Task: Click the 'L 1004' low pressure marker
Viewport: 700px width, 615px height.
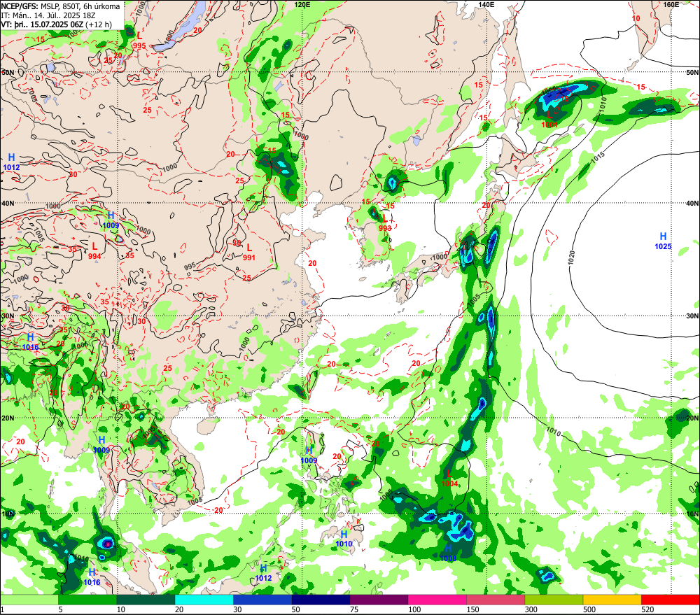Action: pos(449,479)
